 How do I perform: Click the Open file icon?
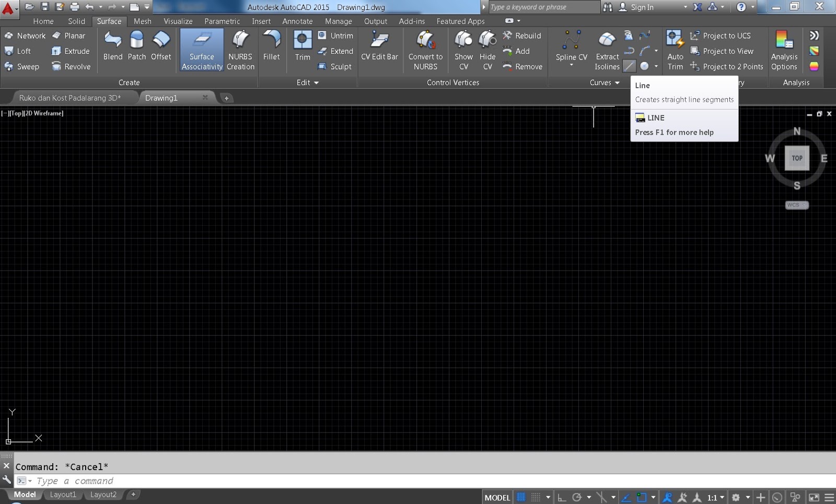click(x=30, y=7)
